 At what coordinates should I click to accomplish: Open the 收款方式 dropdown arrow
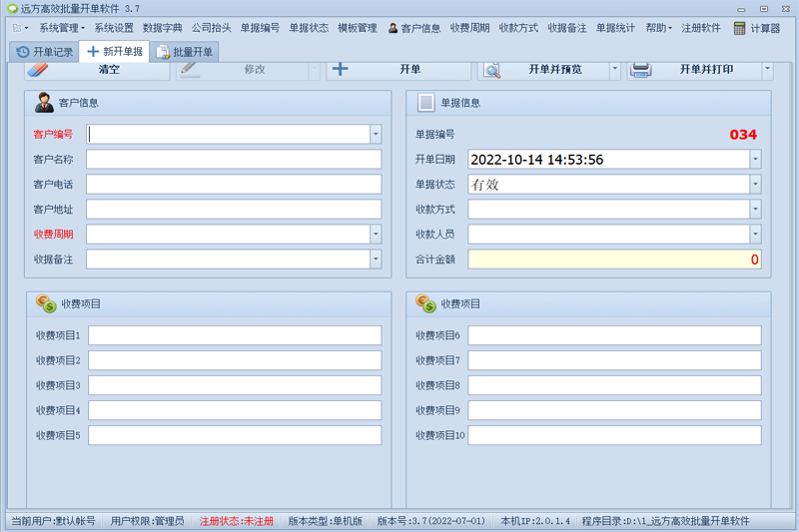tap(755, 210)
